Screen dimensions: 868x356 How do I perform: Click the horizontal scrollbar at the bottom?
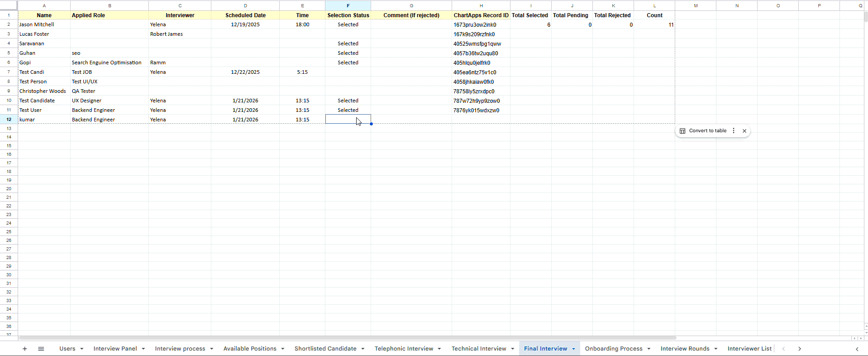click(348, 338)
